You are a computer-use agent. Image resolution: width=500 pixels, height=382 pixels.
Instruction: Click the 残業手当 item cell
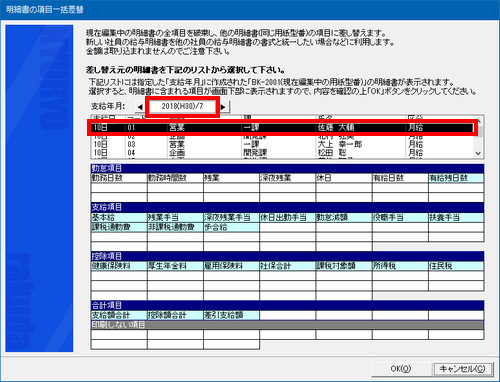(x=175, y=218)
